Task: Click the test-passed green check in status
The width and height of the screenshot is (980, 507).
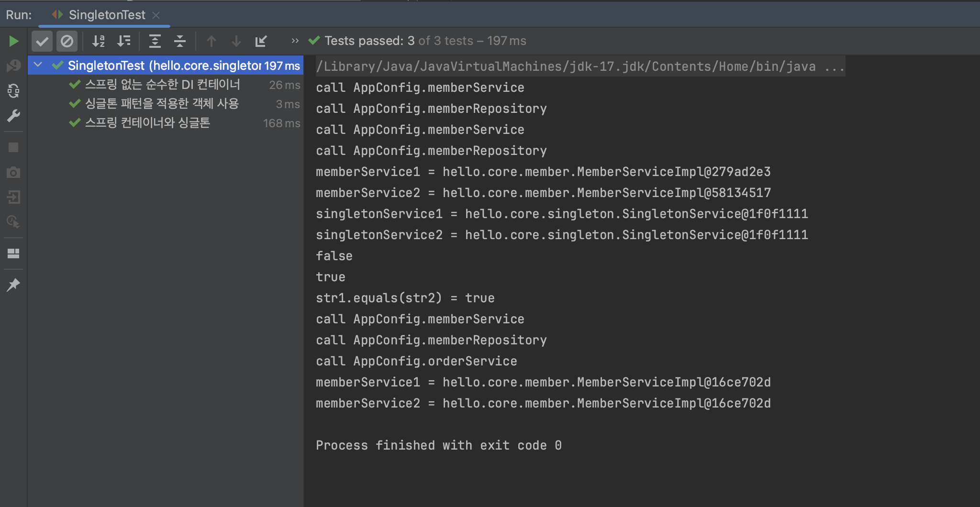Action: [314, 41]
